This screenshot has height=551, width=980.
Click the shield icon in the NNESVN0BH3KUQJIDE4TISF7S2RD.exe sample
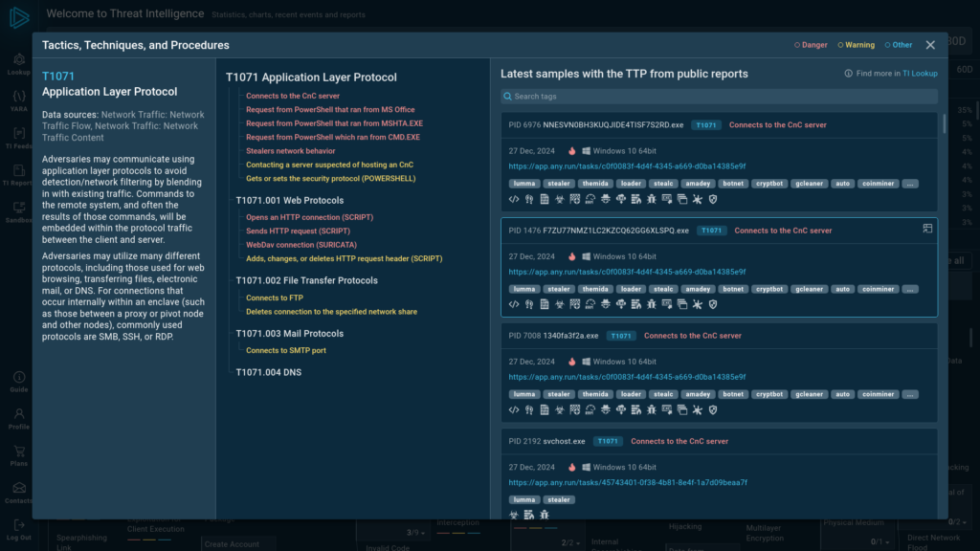pyautogui.click(x=712, y=199)
